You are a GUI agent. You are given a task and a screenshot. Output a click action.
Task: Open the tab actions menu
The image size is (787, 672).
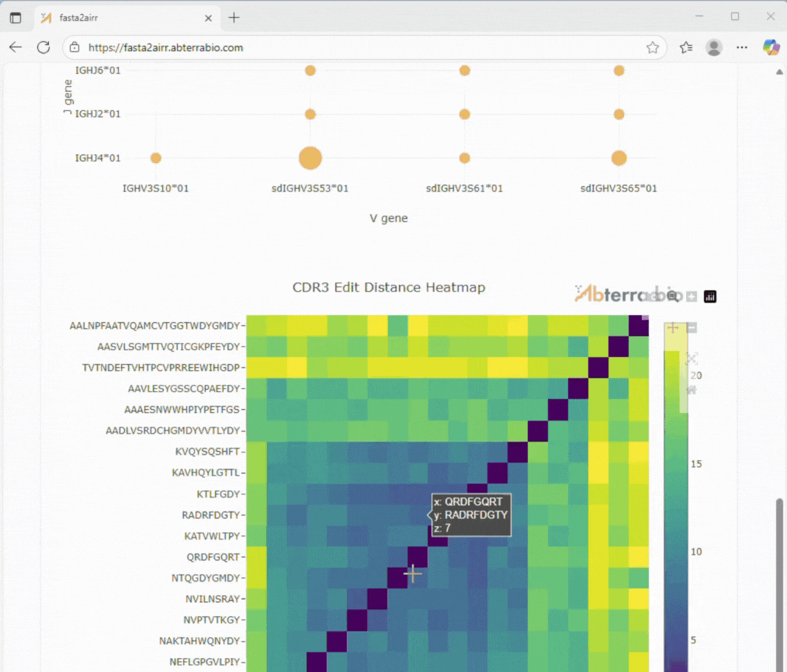pyautogui.click(x=16, y=17)
